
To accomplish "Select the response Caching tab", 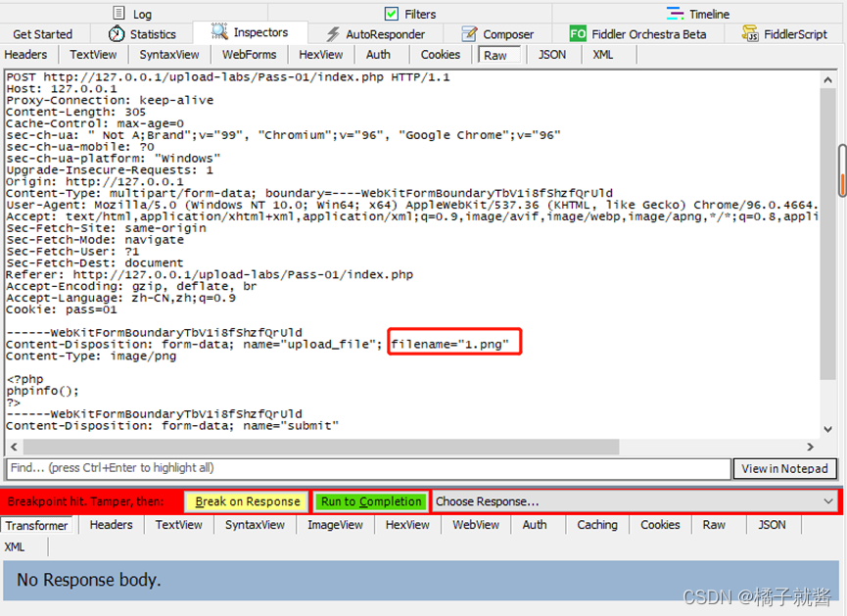I will 597,525.
